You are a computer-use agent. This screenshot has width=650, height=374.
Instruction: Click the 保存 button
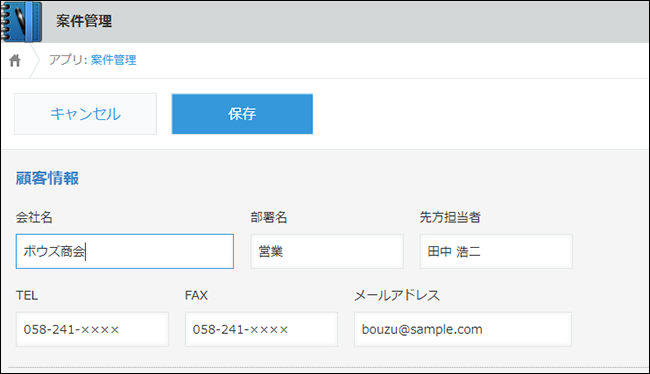click(242, 114)
